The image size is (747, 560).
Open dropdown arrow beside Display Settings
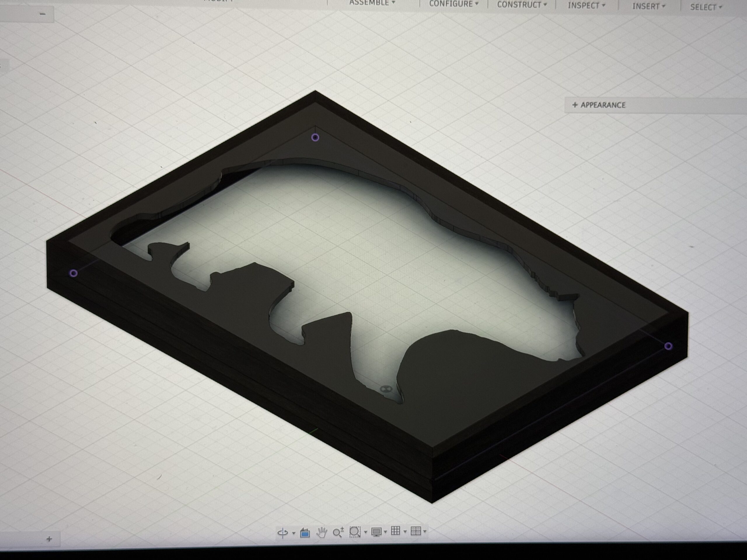coord(385,532)
